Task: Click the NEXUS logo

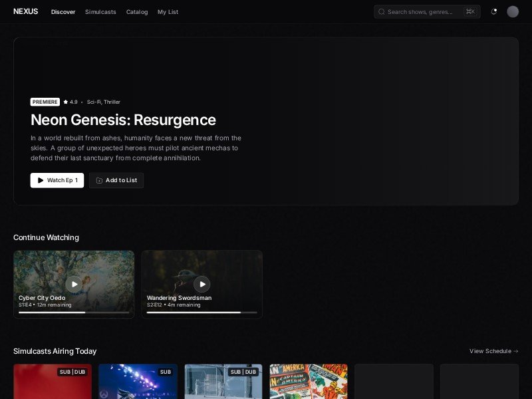Action: click(25, 11)
